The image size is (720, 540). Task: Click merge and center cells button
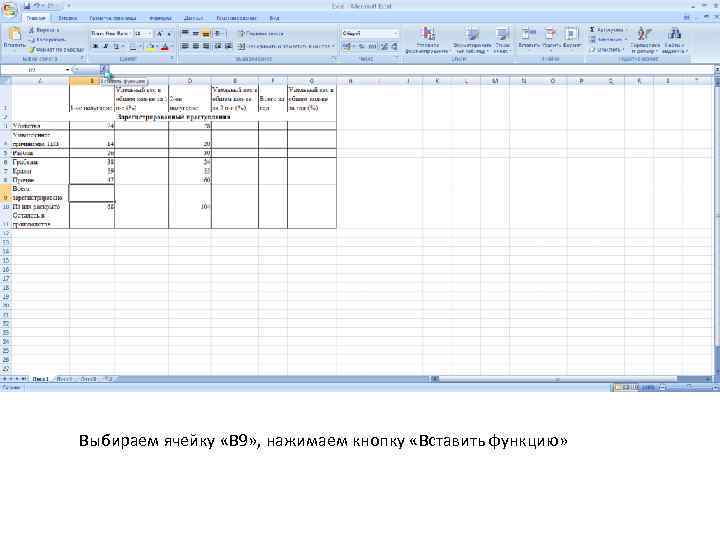[x=286, y=46]
